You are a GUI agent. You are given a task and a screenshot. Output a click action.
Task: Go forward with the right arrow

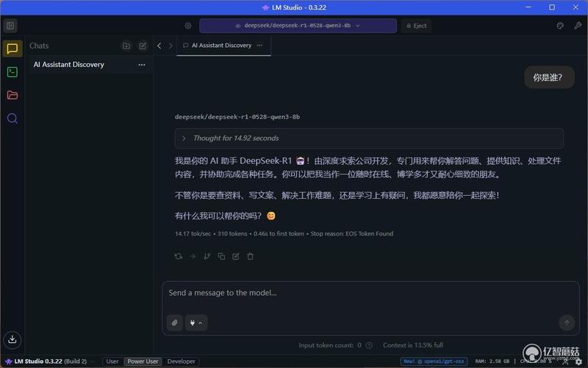[171, 46]
